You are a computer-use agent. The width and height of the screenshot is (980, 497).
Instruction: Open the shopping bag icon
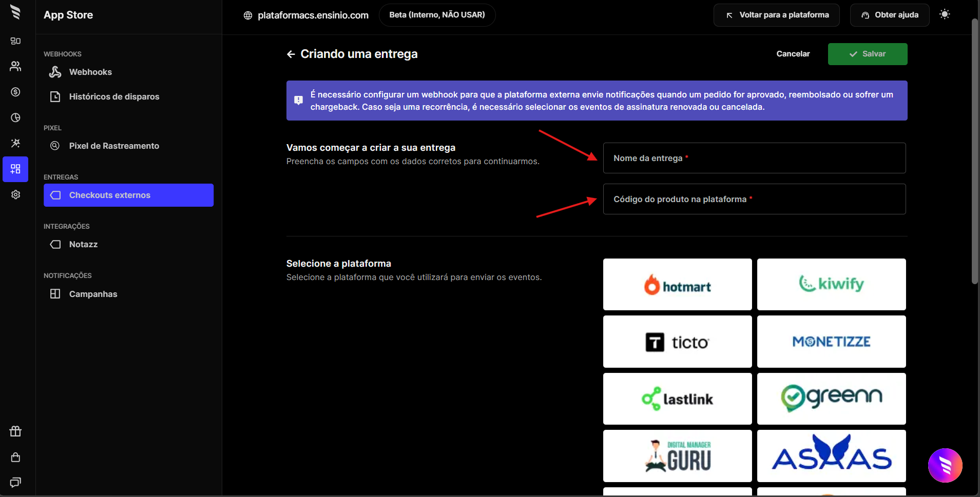click(15, 457)
